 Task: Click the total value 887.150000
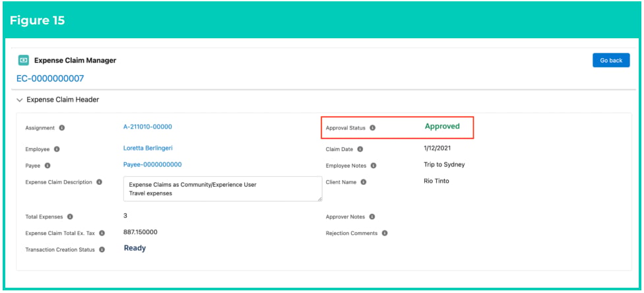click(140, 232)
